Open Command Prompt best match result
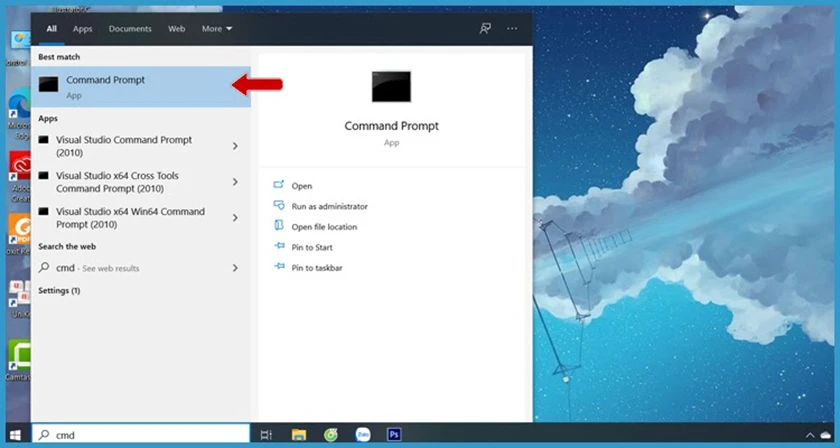The height and width of the screenshot is (448, 840). tap(141, 87)
